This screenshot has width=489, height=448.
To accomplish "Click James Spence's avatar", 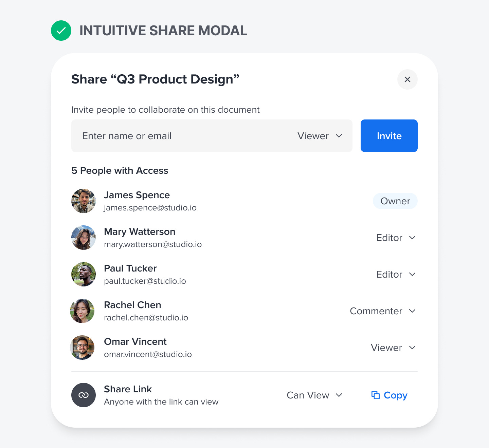I will coord(84,201).
